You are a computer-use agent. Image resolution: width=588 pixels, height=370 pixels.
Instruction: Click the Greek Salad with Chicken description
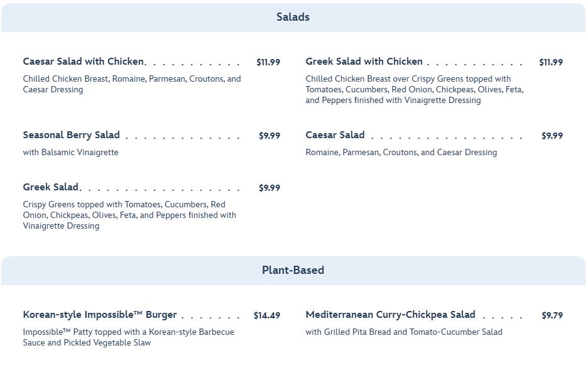415,89
